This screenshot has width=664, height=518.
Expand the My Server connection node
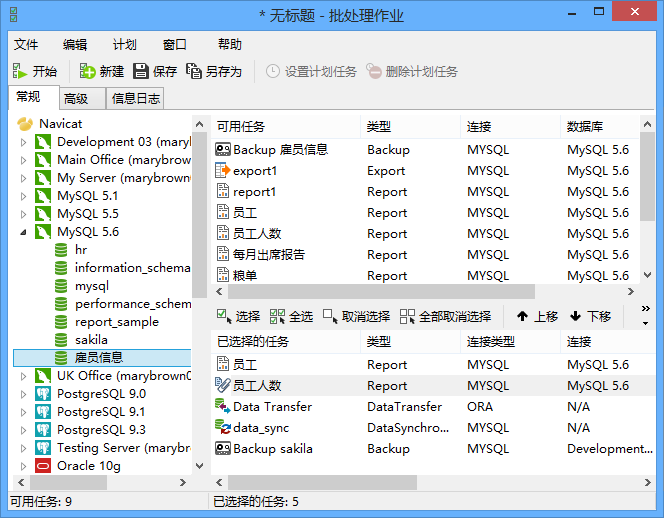pyautogui.click(x=24, y=178)
